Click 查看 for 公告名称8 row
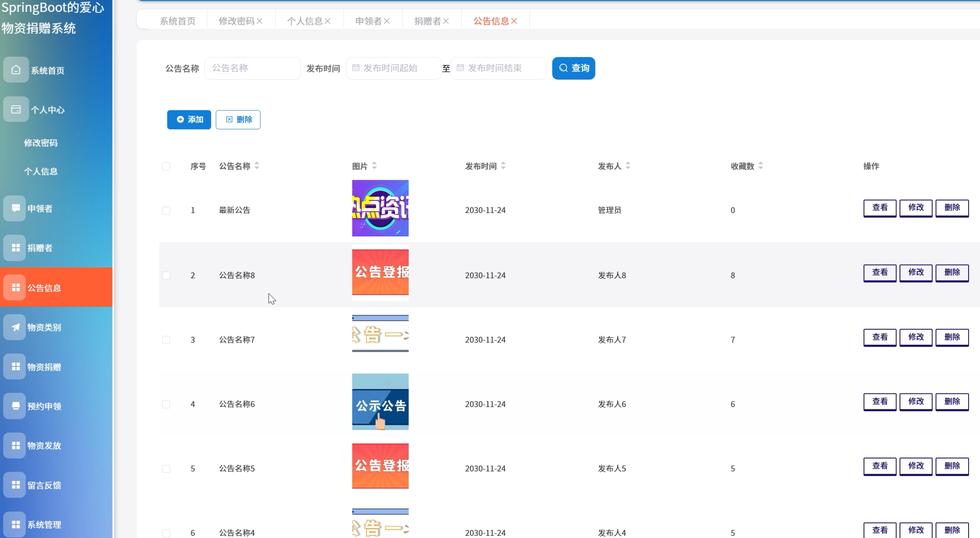980x538 pixels. [880, 273]
